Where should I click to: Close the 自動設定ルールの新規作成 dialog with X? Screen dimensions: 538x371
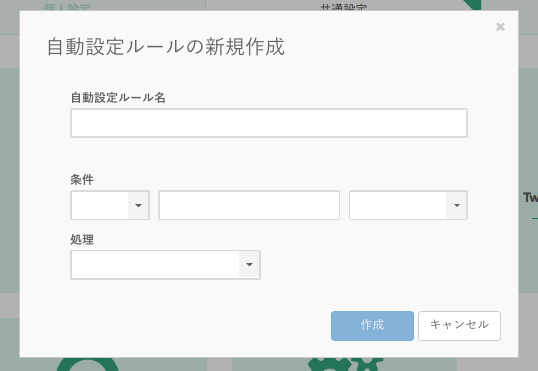500,27
